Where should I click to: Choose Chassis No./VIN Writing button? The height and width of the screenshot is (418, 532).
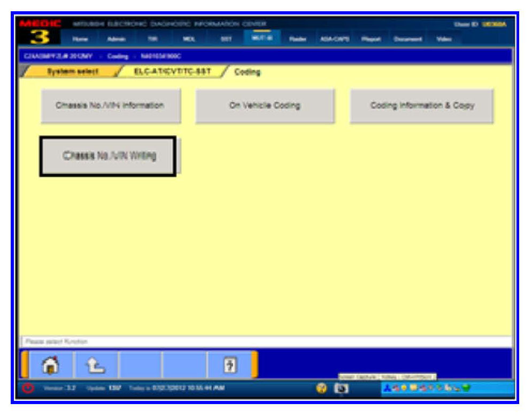[x=109, y=156]
